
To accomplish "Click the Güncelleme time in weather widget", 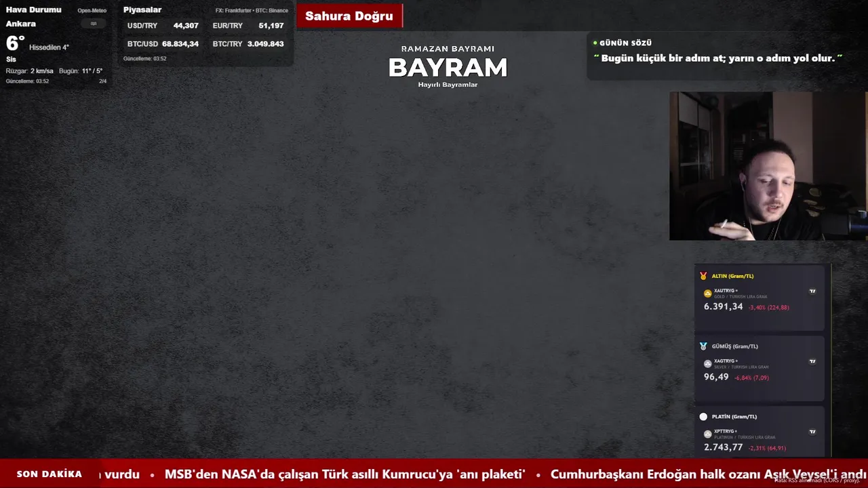I will [27, 81].
